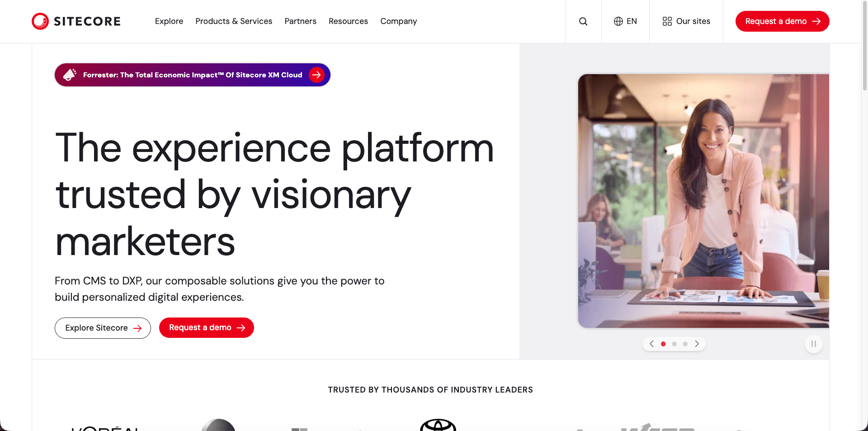
Task: Expand the Products & Services menu
Action: click(x=234, y=21)
